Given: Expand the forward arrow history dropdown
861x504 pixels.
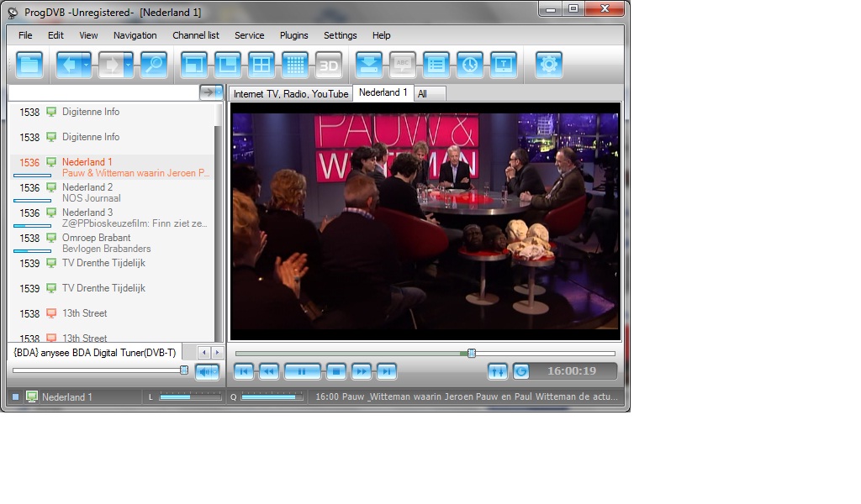Looking at the screenshot, I should click(128, 65).
